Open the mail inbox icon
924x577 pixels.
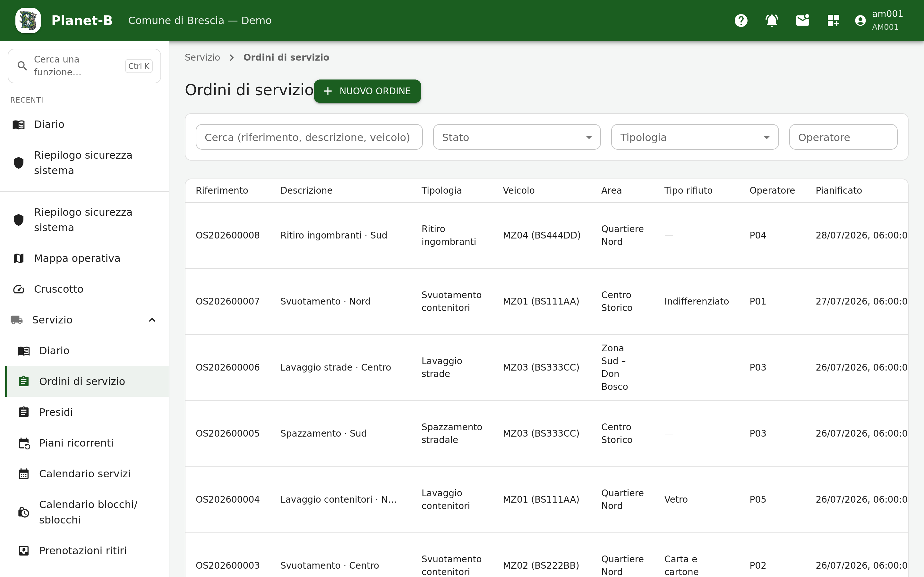[803, 20]
